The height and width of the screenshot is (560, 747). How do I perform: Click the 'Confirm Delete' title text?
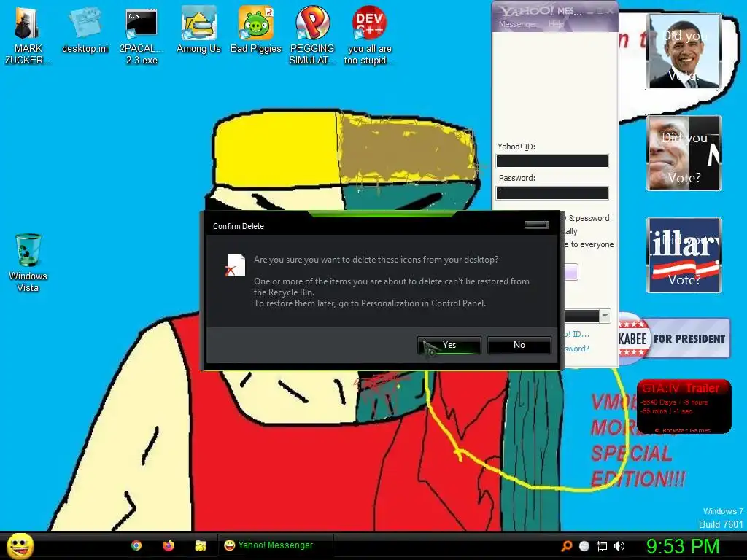239,226
